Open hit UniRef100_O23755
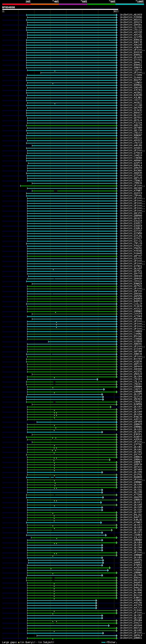The width and height of the screenshot is (146, 644). click(131, 37)
